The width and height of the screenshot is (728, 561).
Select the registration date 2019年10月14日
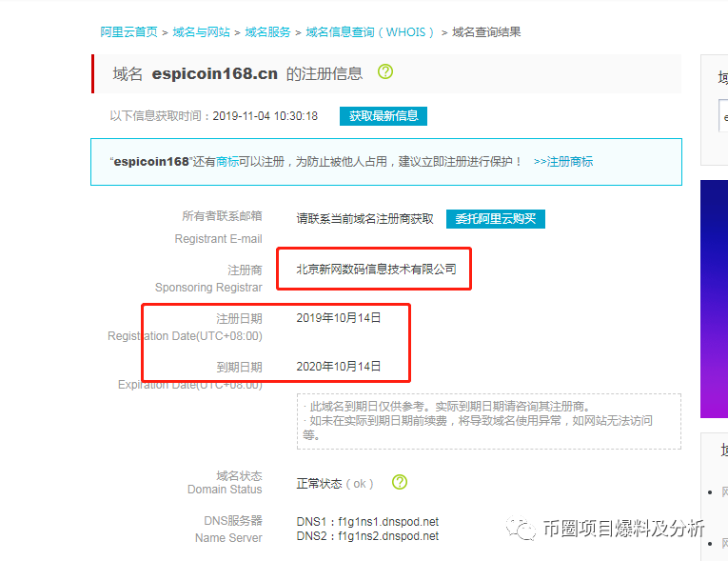click(x=339, y=318)
